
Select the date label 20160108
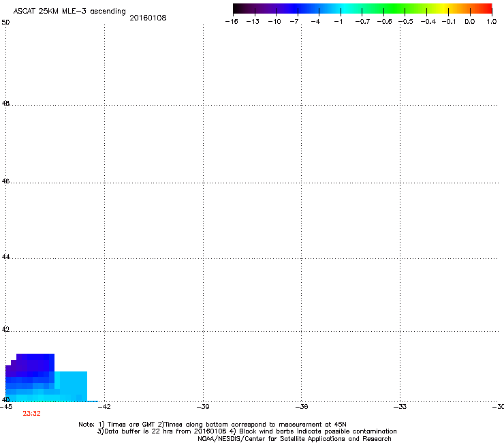click(x=148, y=18)
